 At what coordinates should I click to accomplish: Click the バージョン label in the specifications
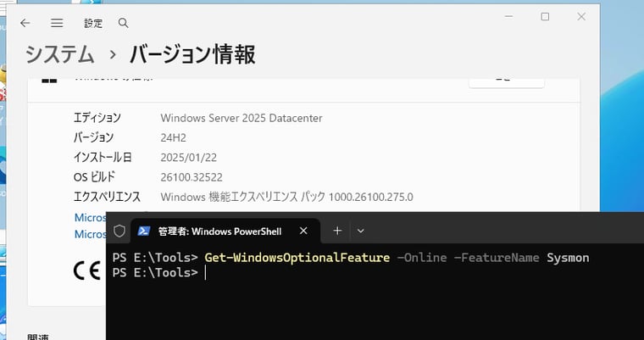94,137
